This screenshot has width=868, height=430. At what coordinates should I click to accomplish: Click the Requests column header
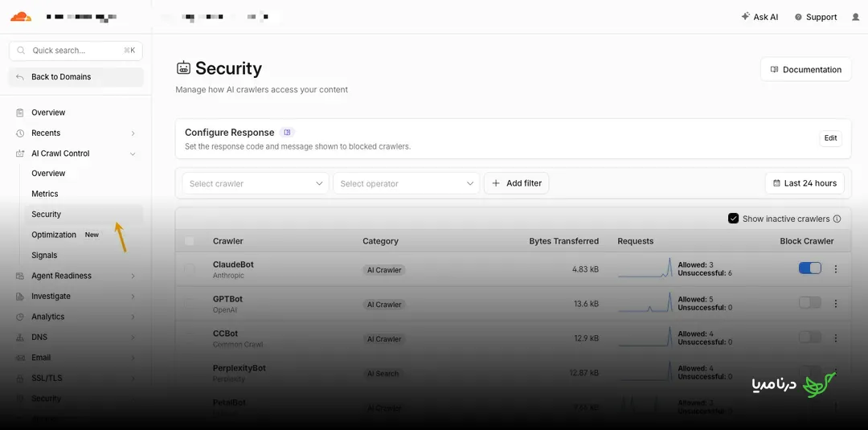click(x=636, y=241)
